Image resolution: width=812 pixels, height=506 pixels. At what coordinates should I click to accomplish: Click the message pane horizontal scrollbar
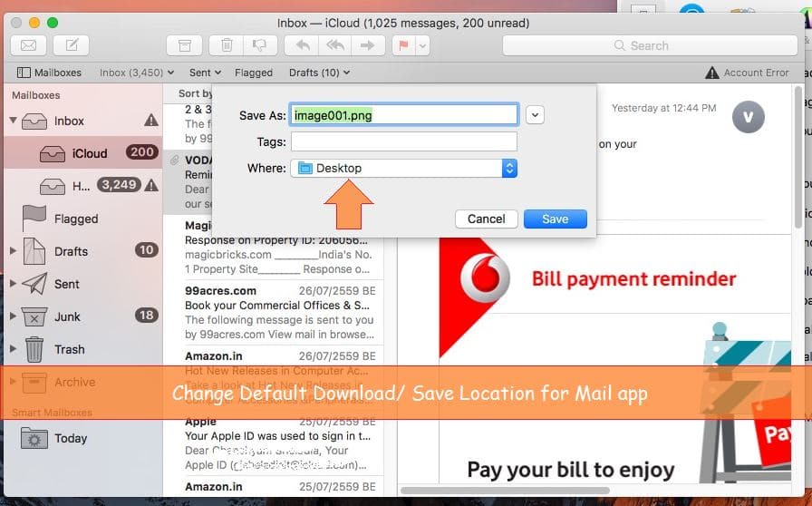(x=505, y=491)
